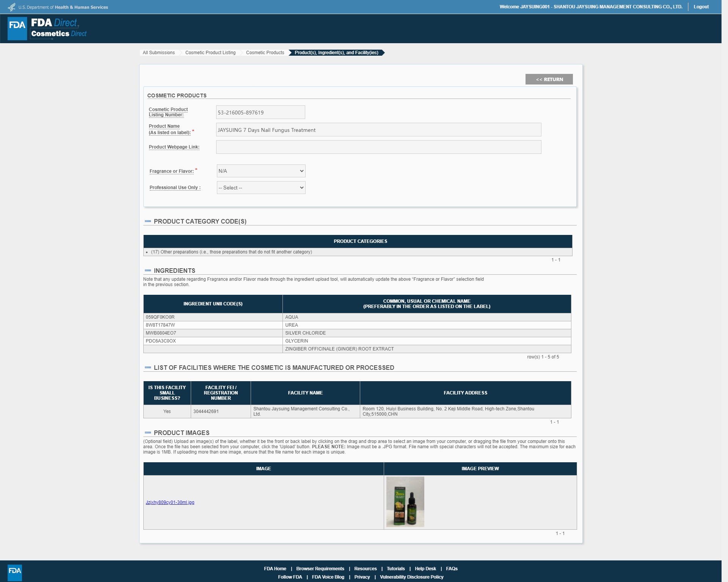Click the Ingredient UNII Code(s) column header
This screenshot has height=582, width=728.
click(x=213, y=304)
